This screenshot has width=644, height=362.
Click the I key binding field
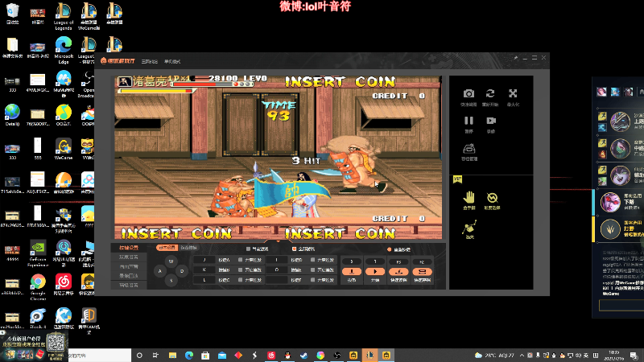point(276,260)
